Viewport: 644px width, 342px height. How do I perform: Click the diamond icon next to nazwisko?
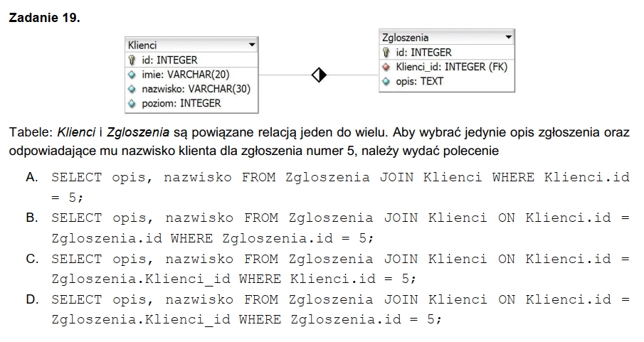132,89
